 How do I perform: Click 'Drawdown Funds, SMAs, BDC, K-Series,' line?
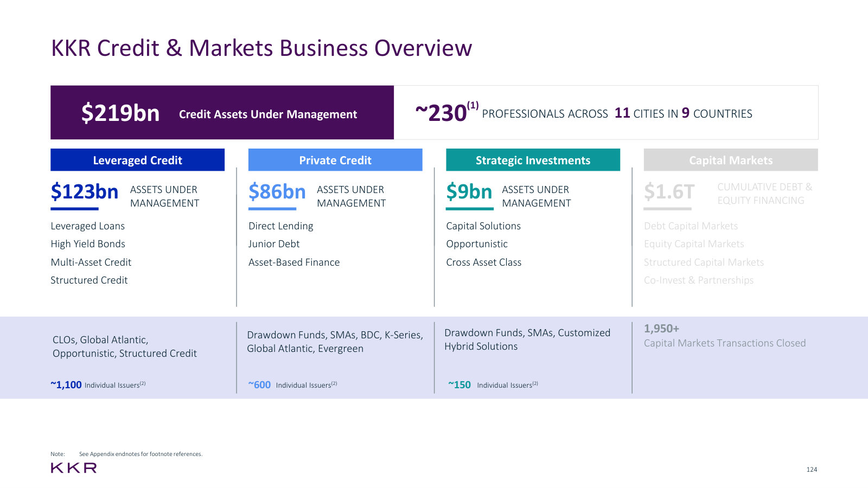tap(335, 335)
